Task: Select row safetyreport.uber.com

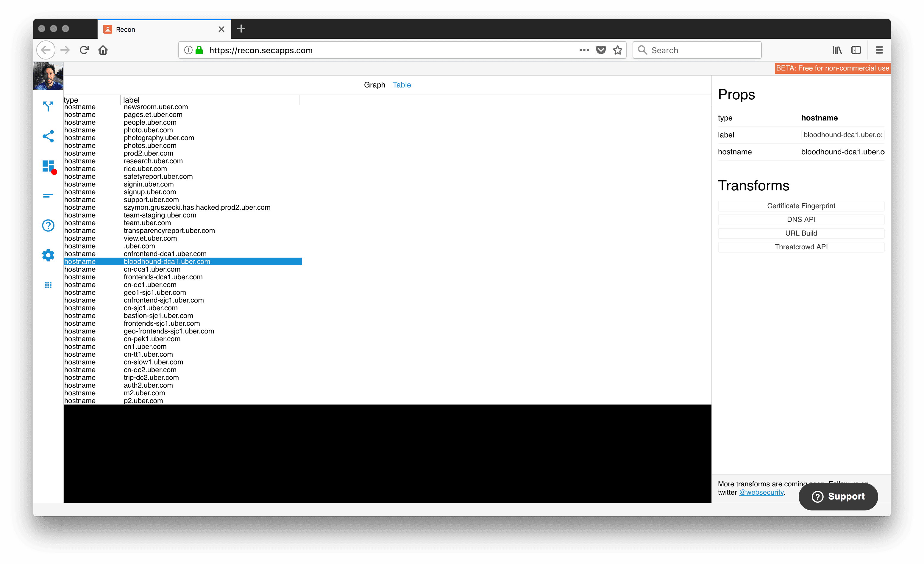Action: (182, 176)
